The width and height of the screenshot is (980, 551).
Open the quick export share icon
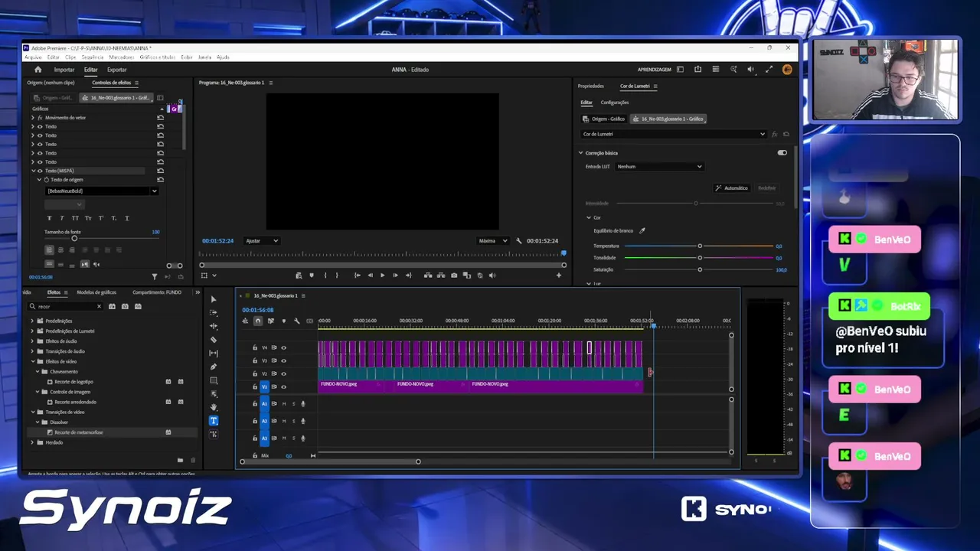pos(697,70)
